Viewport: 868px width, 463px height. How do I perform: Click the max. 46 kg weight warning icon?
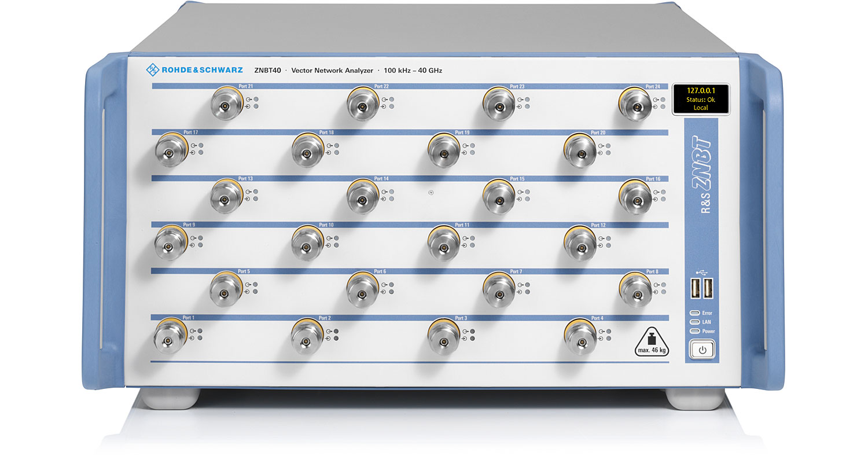pyautogui.click(x=646, y=341)
